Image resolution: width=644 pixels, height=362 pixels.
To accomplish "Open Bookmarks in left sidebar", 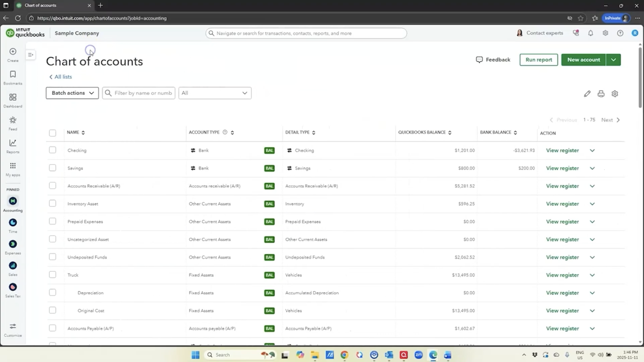I will coord(13,75).
